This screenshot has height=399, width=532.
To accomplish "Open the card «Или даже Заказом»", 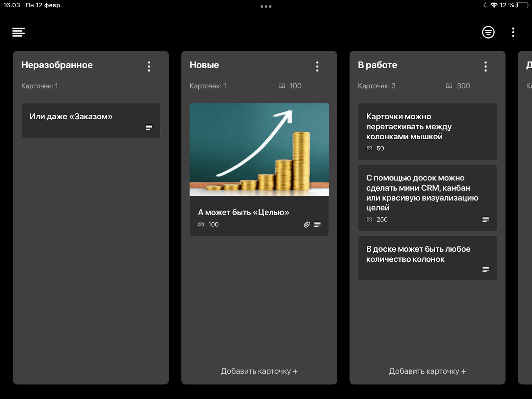I will click(x=71, y=117).
